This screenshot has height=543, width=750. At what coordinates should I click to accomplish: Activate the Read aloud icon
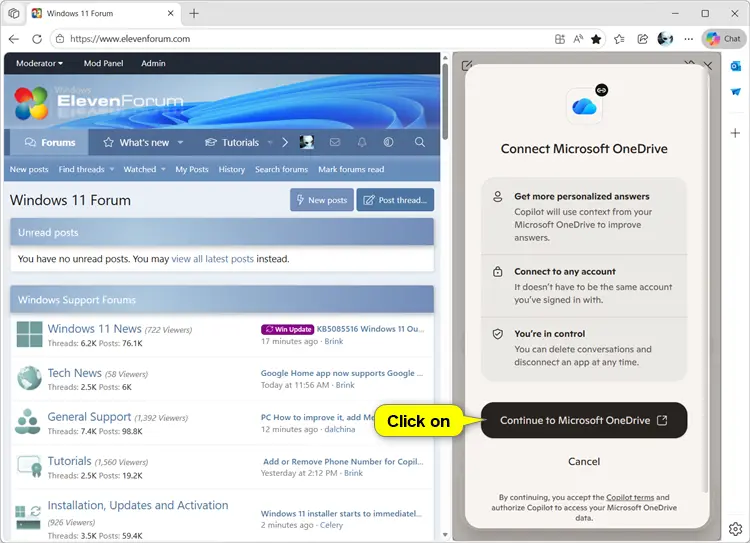coord(578,39)
